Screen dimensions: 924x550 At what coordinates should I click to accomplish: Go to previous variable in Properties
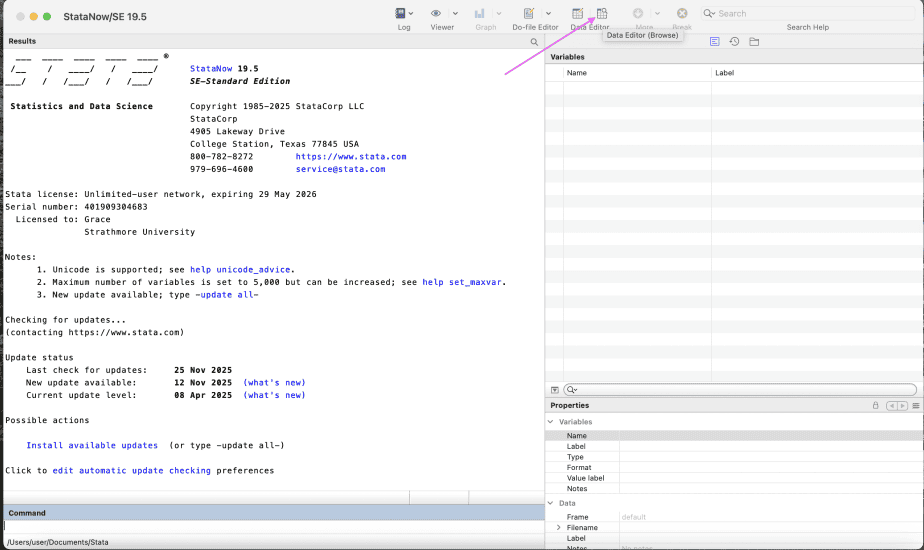(x=892, y=406)
